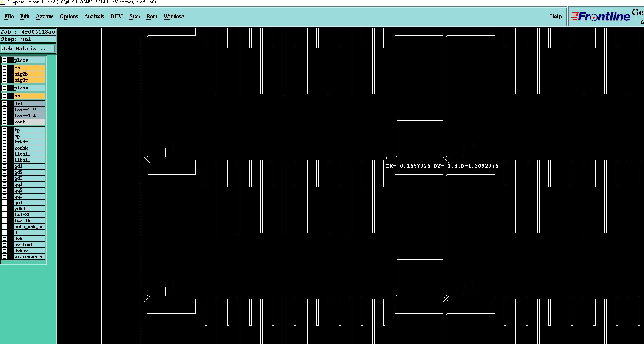Click the Frontline logo
Screen dimensions: 644x344
pos(601,17)
